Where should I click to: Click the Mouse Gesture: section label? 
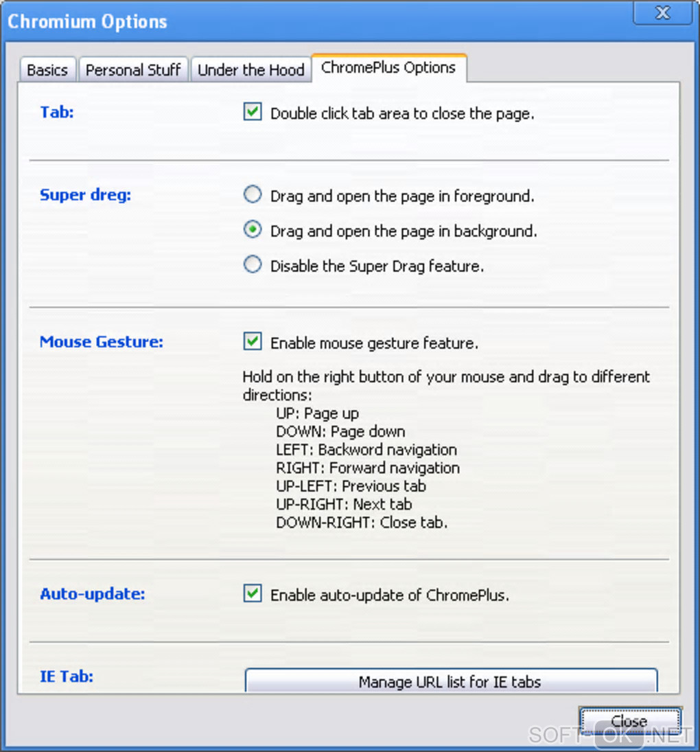(102, 342)
